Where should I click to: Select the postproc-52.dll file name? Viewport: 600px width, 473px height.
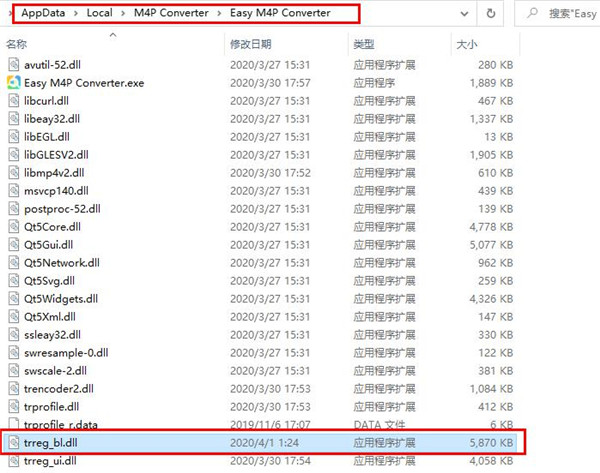62,209
